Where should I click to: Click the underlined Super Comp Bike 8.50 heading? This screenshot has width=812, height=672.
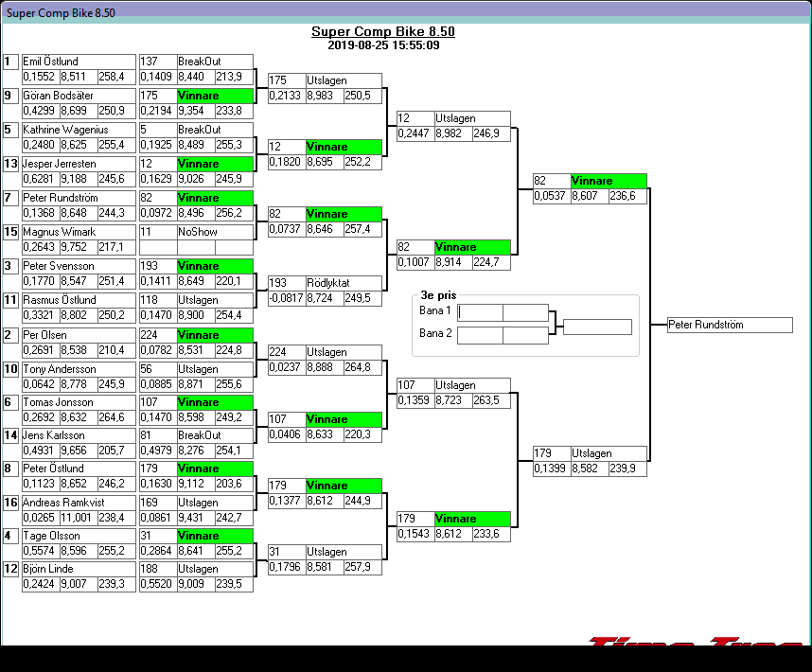[x=383, y=32]
